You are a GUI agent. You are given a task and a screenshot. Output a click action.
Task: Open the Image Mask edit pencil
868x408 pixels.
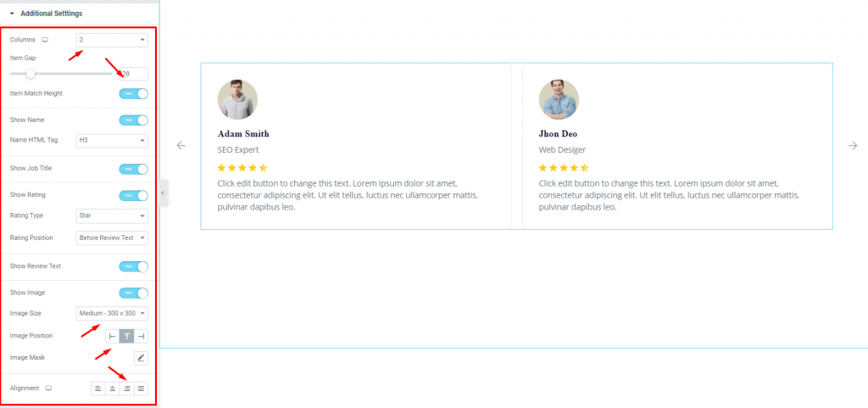[142, 358]
